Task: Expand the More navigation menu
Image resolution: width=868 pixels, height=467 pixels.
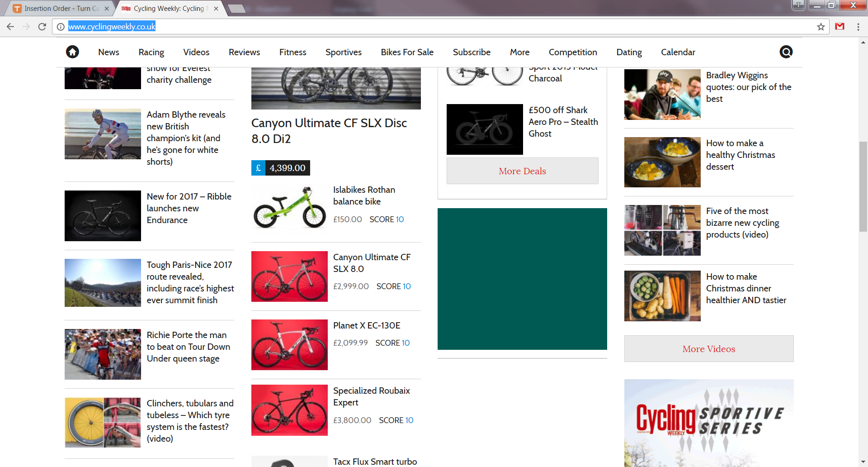Action: point(519,52)
